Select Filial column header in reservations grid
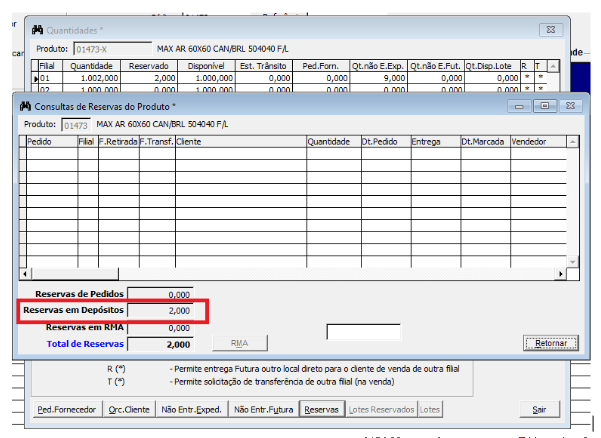601x438 pixels. [88, 142]
